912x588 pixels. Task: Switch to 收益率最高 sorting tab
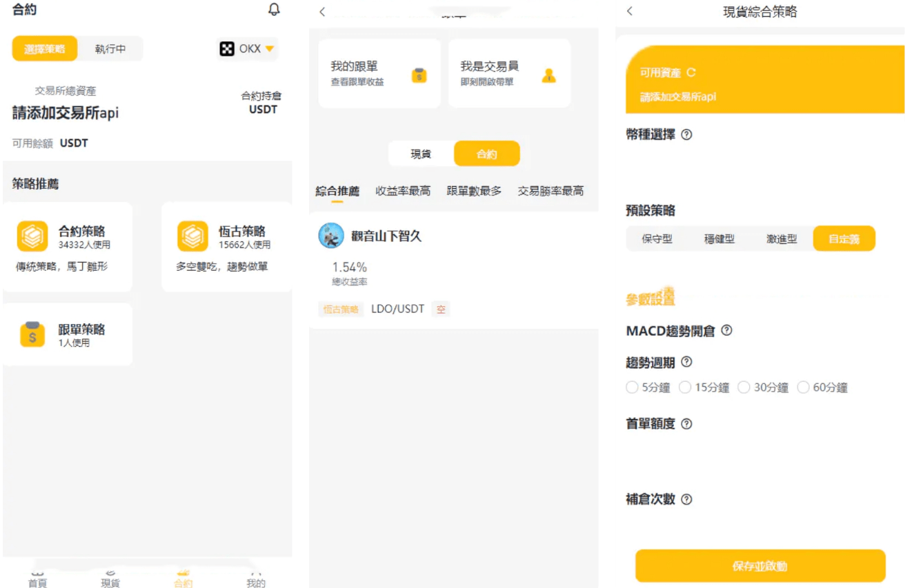pos(403,191)
